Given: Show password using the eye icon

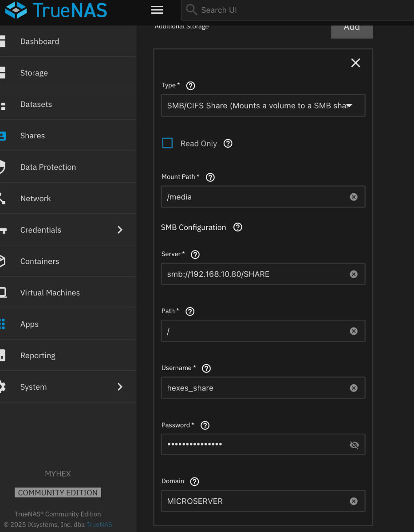Looking at the screenshot, I should (x=354, y=445).
